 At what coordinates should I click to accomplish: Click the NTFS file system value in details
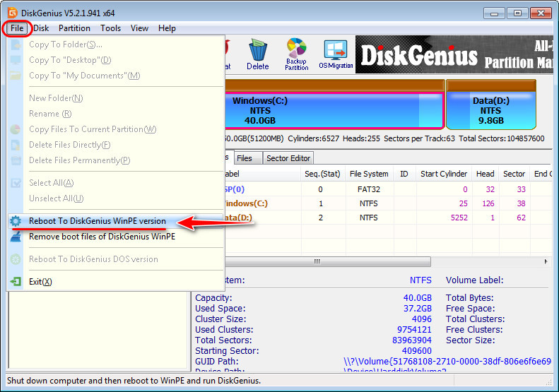(420, 280)
